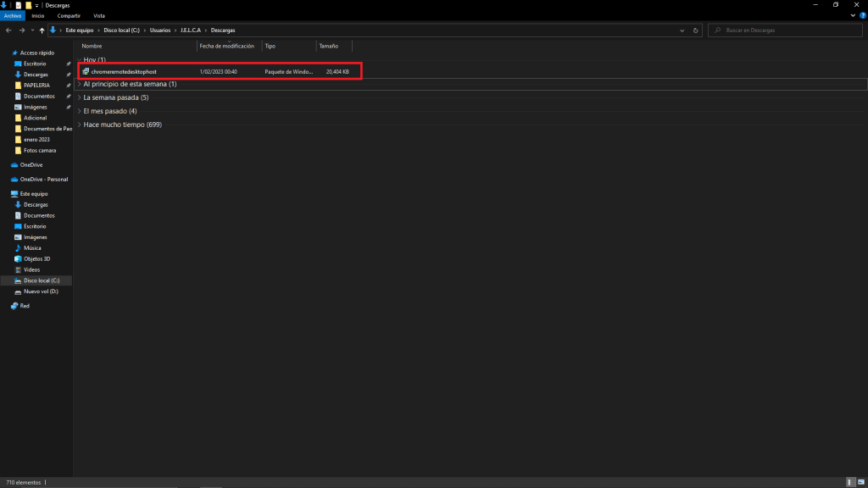Image resolution: width=868 pixels, height=488 pixels.
Task: Switch to details view in status bar
Action: tap(850, 482)
